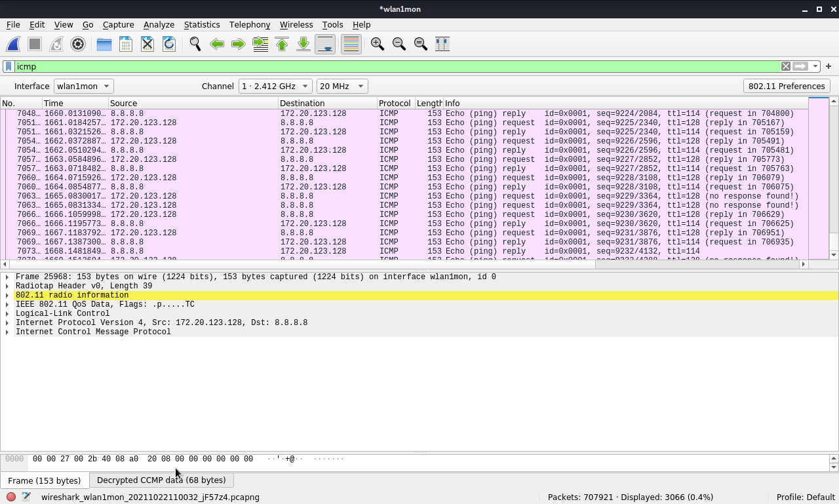
Task: Open the Wireless menu
Action: pos(296,24)
